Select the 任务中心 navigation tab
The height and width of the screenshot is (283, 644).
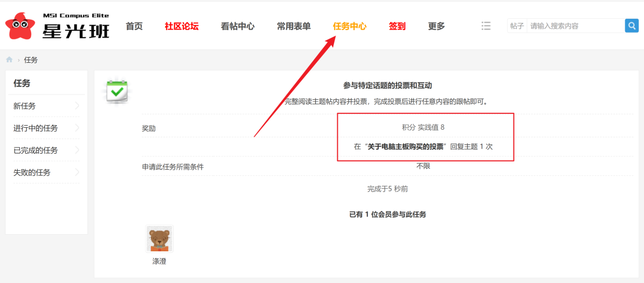350,26
